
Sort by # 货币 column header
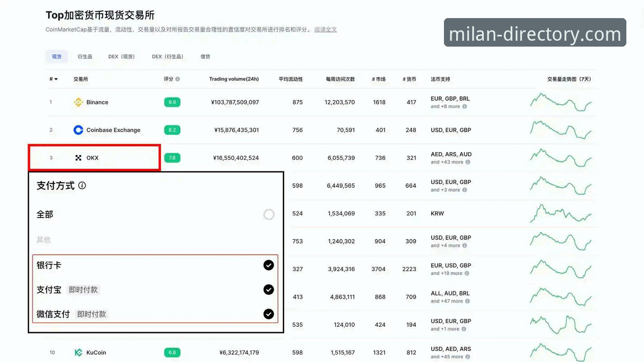pyautogui.click(x=410, y=79)
